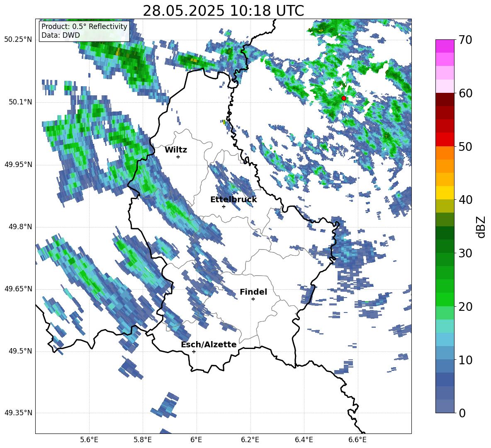Click the bright green 20 dBZ colorbar segment
Image resolution: width=491 pixels, height=448 pixels.
[x=445, y=299]
